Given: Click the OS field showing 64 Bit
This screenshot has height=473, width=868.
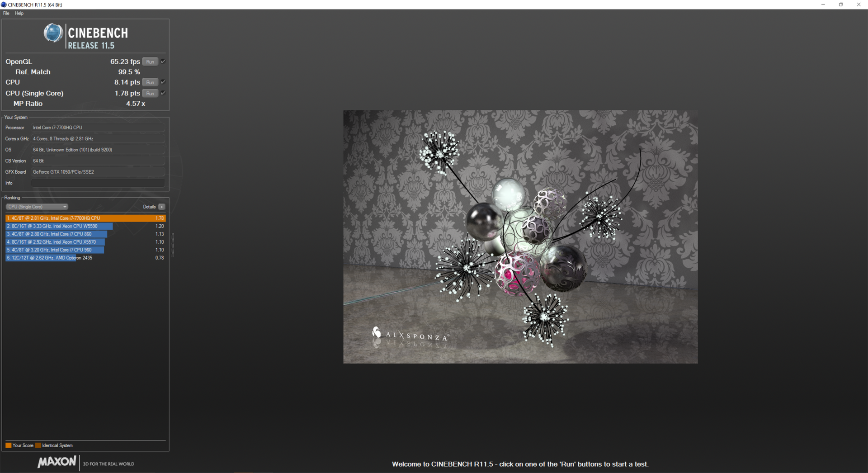Looking at the screenshot, I should point(98,150).
